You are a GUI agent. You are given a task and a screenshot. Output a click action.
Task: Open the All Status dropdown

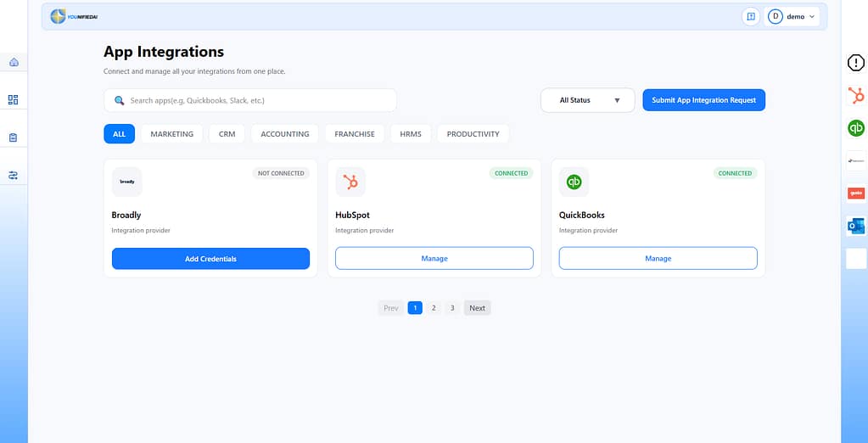pos(587,100)
